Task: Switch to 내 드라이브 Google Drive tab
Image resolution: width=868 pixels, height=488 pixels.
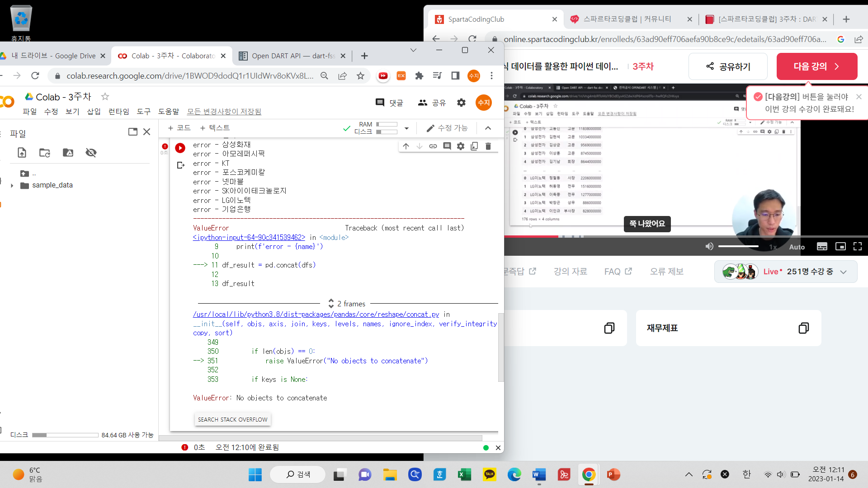Action: point(53,56)
